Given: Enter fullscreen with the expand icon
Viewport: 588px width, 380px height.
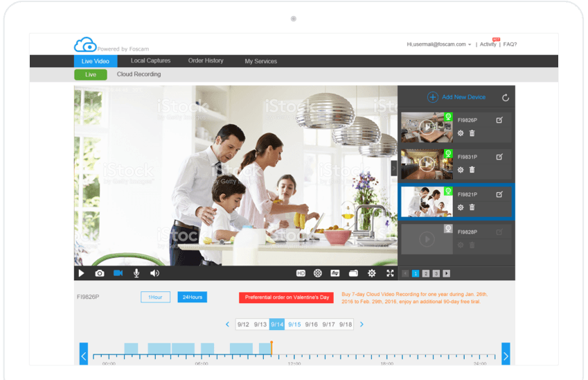Looking at the screenshot, I should tap(390, 273).
